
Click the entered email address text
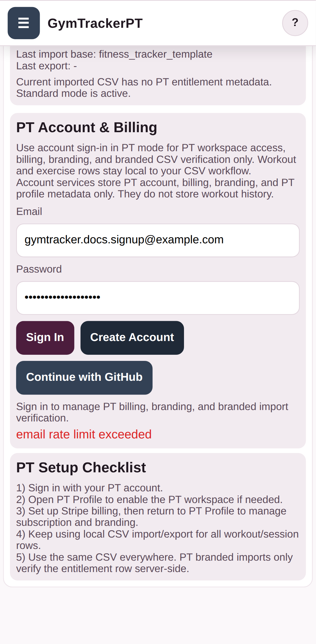click(124, 239)
